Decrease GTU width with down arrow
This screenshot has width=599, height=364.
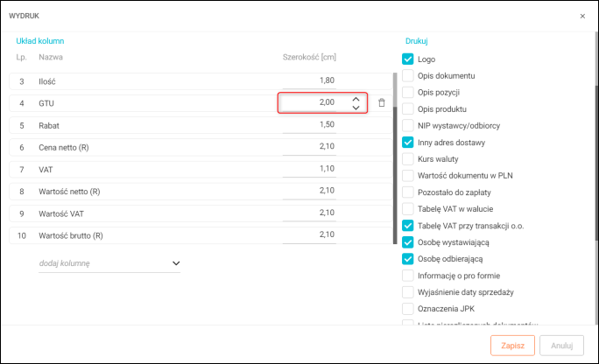click(x=356, y=108)
